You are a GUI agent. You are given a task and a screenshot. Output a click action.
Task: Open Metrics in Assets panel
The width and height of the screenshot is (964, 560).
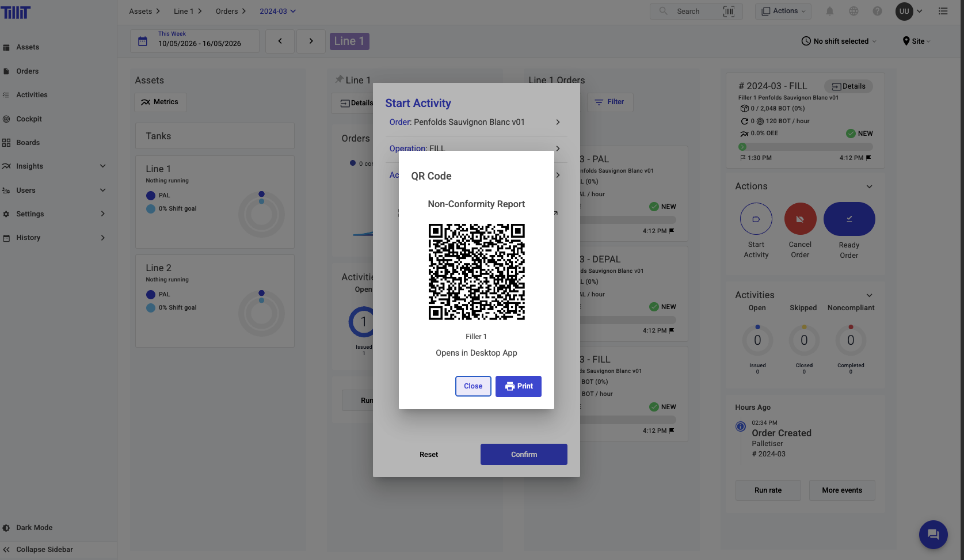pos(161,102)
